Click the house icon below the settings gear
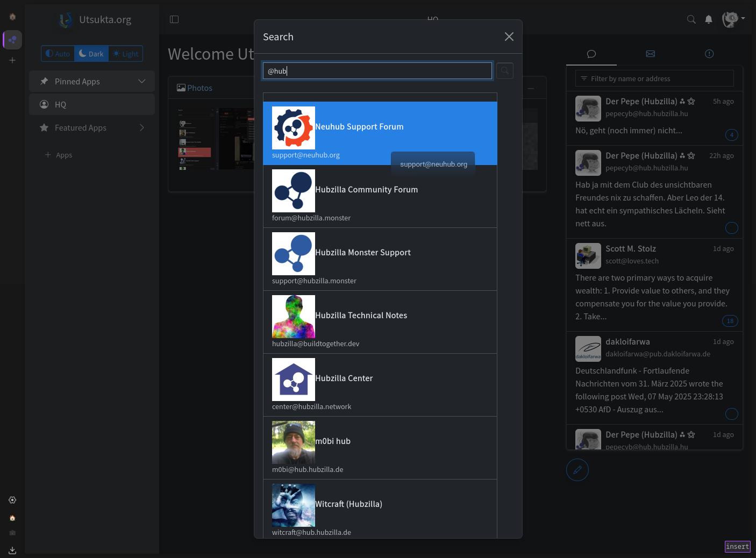Viewport: 756px width, 558px height. pos(12,518)
